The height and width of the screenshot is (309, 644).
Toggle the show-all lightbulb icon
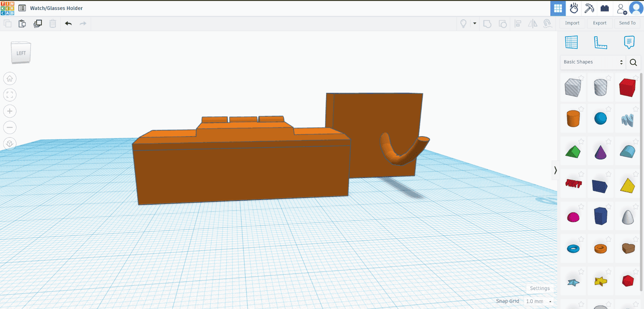[463, 24]
